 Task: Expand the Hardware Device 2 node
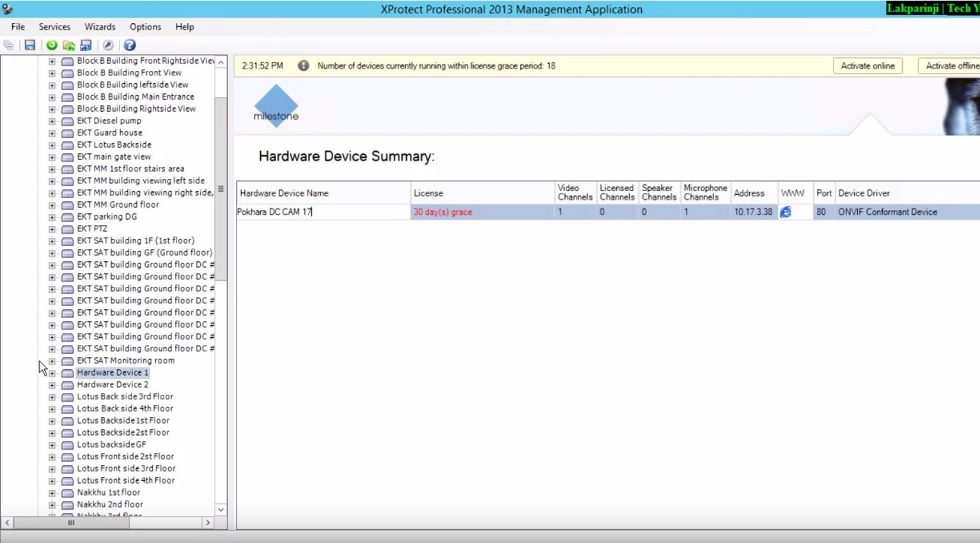[52, 385]
